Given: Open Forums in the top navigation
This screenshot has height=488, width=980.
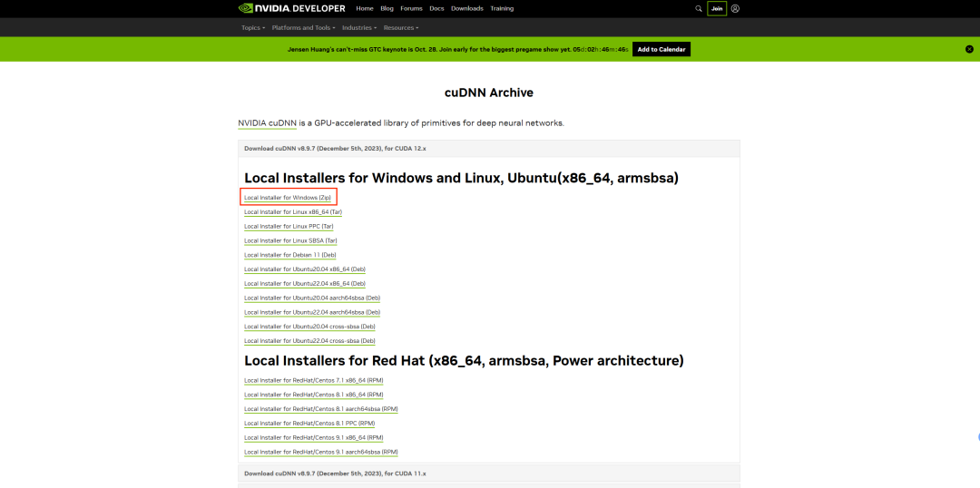Looking at the screenshot, I should coord(411,9).
